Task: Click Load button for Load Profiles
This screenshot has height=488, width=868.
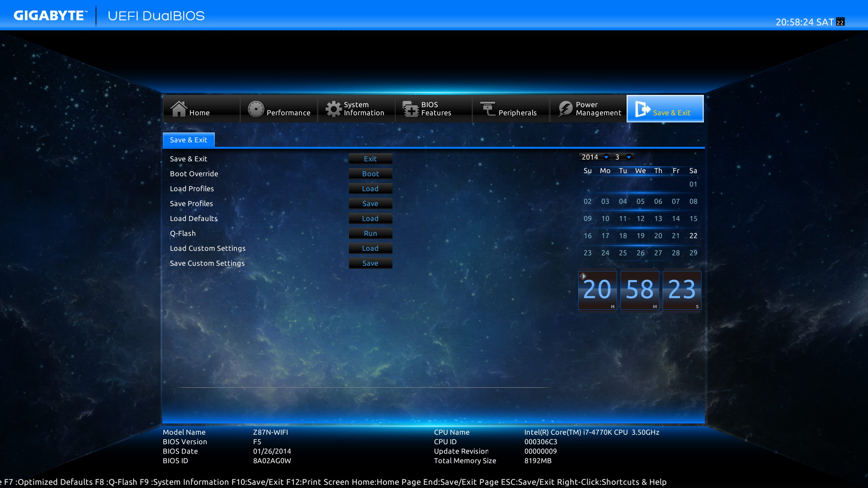Action: point(370,188)
